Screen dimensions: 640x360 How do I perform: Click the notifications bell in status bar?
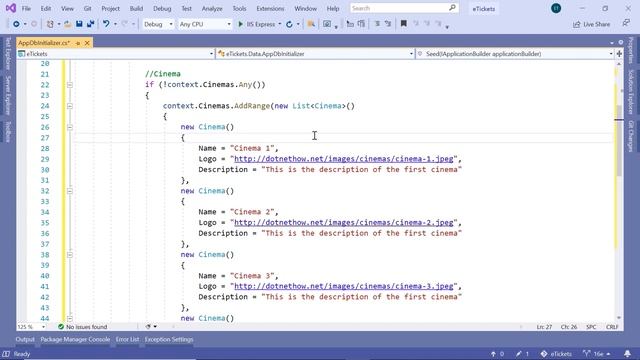click(627, 354)
